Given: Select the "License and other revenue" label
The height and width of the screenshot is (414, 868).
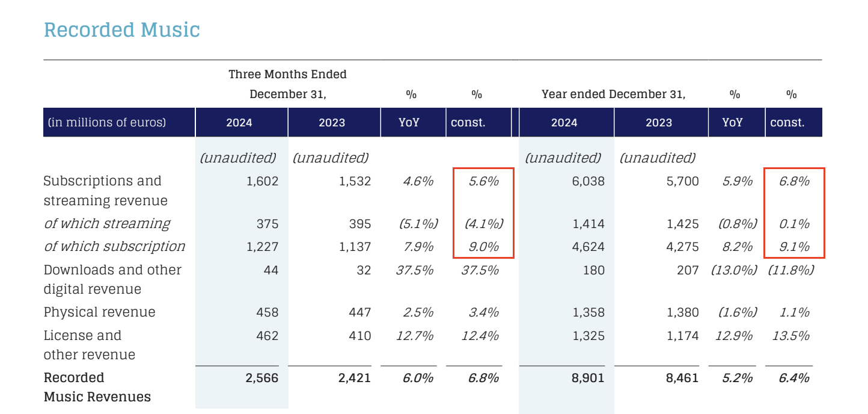Looking at the screenshot, I should tap(90, 345).
